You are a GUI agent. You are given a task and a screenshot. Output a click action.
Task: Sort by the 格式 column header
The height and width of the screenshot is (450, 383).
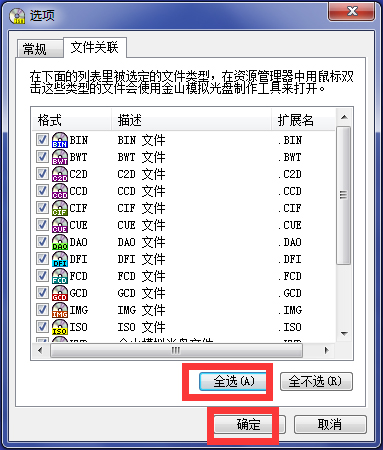pyautogui.click(x=71, y=120)
